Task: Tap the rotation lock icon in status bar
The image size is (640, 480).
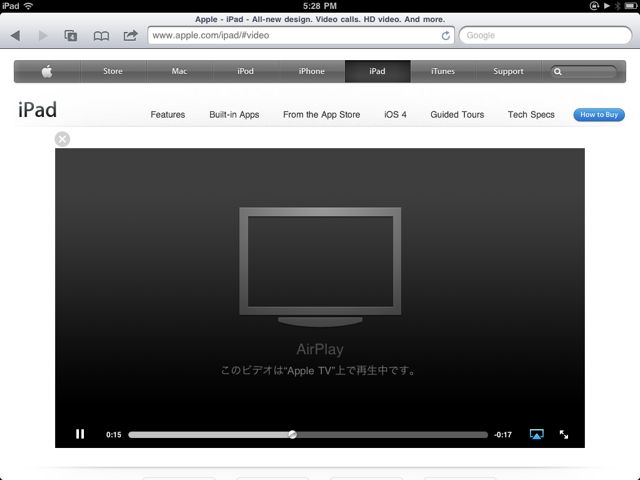Action: pos(594,6)
